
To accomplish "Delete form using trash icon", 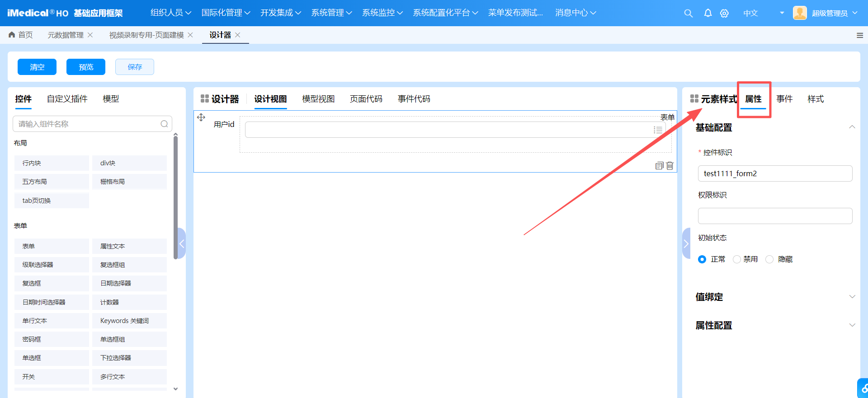I will tap(670, 166).
